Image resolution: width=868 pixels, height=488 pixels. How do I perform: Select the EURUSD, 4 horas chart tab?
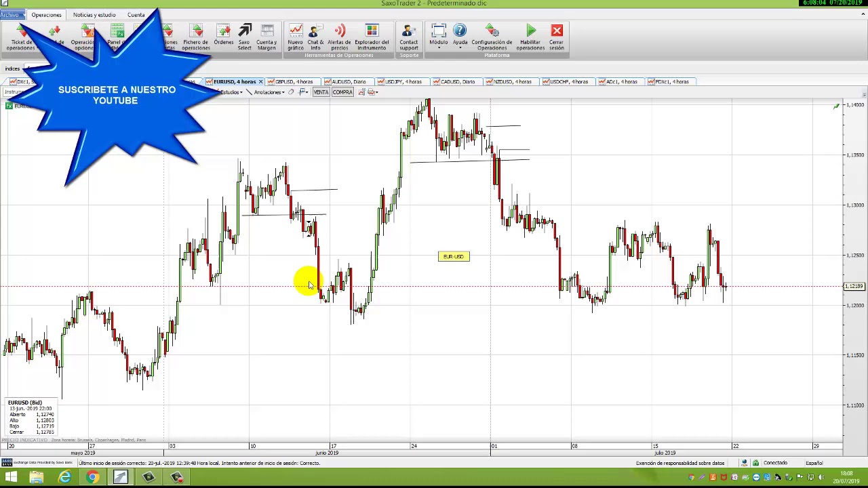[x=235, y=81]
